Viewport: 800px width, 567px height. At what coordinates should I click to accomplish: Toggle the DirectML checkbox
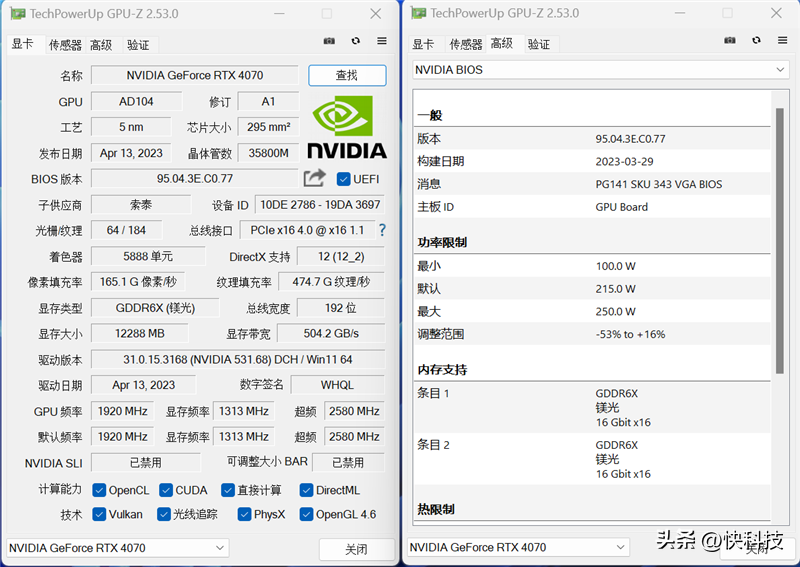click(306, 490)
